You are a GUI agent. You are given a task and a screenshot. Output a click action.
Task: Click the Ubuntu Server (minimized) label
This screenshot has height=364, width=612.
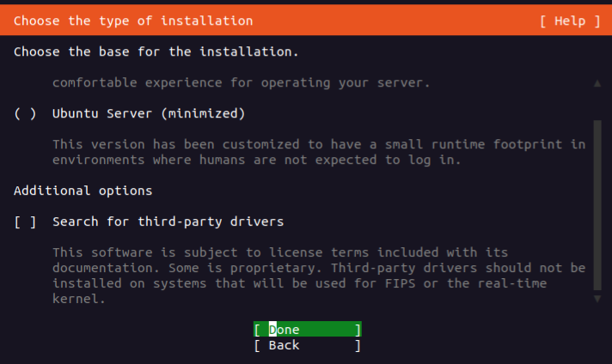[149, 113]
